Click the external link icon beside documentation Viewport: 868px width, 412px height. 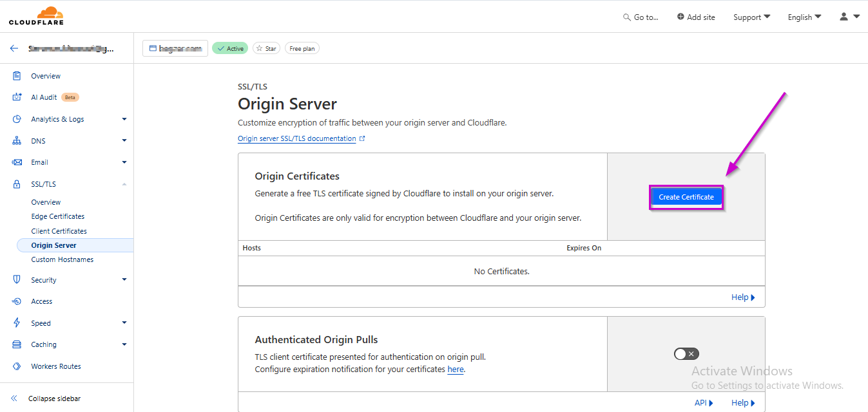[362, 138]
